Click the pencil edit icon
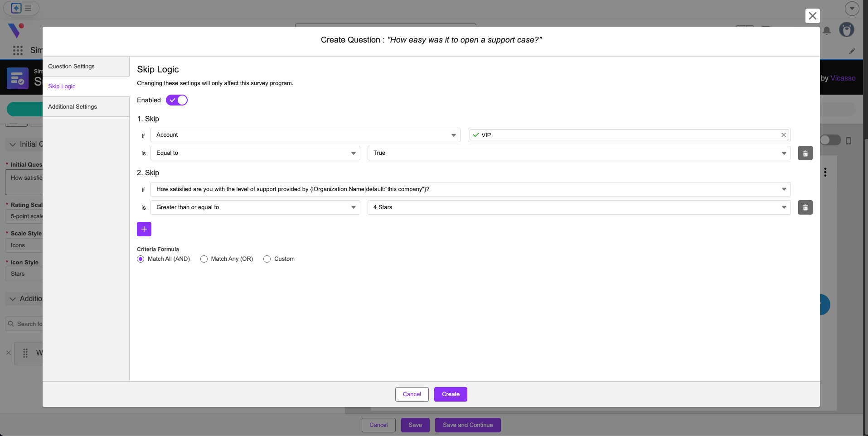 pyautogui.click(x=852, y=51)
